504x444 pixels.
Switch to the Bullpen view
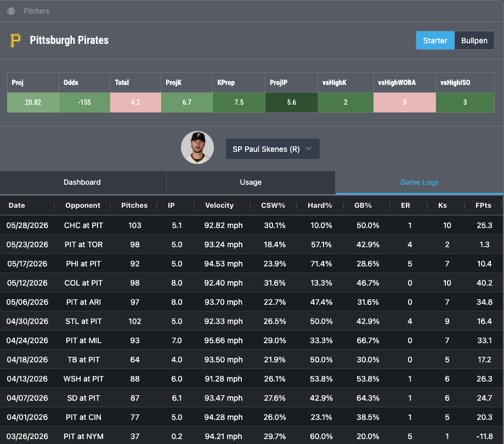pyautogui.click(x=474, y=41)
